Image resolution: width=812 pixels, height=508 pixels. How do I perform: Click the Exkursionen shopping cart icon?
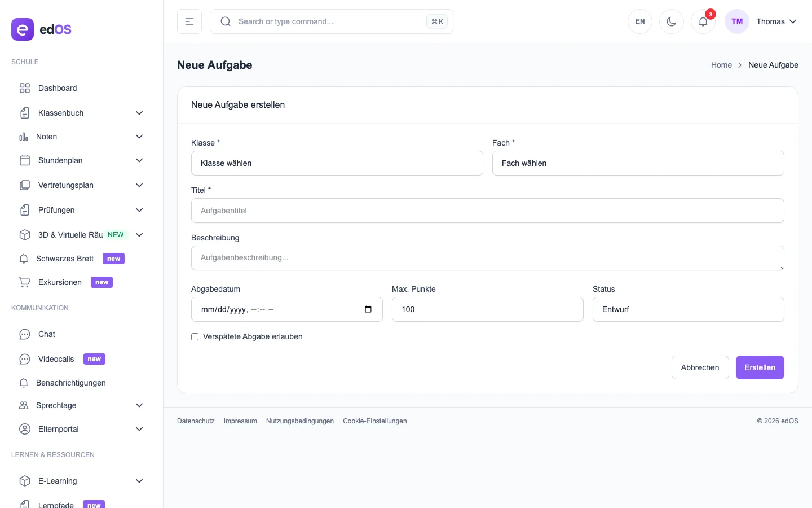coord(25,282)
